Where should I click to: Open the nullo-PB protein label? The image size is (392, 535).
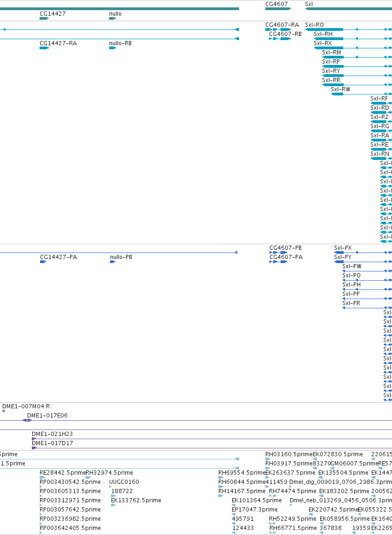pos(121,257)
